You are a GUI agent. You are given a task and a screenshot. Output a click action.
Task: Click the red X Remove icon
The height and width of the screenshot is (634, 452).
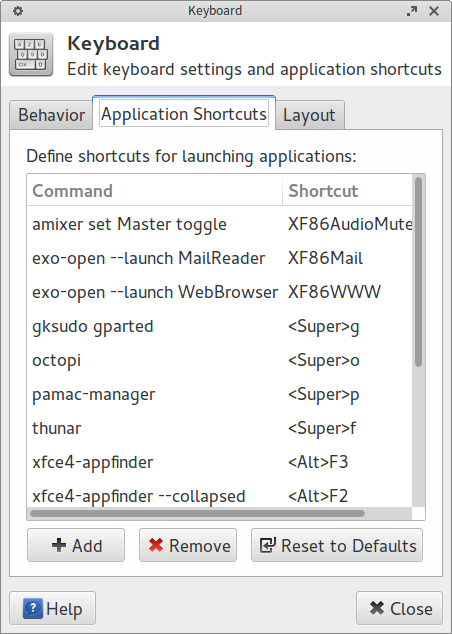pyautogui.click(x=156, y=545)
